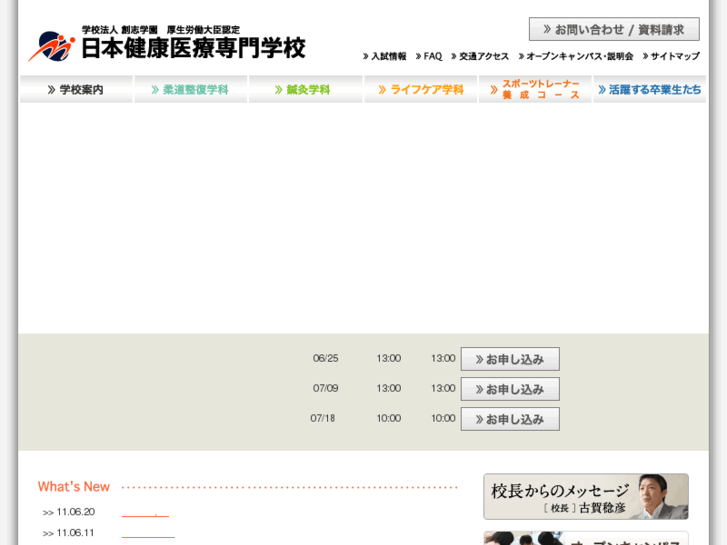Click お申し込み button for 07/18
This screenshot has width=727, height=545.
[510, 419]
